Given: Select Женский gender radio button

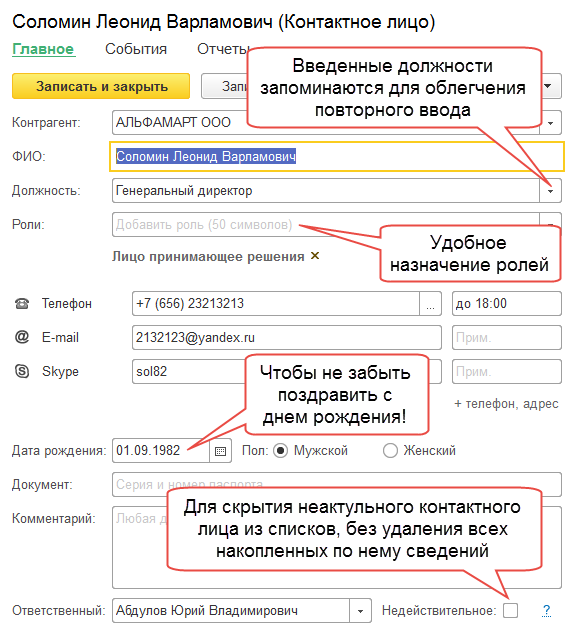Looking at the screenshot, I should (x=390, y=451).
